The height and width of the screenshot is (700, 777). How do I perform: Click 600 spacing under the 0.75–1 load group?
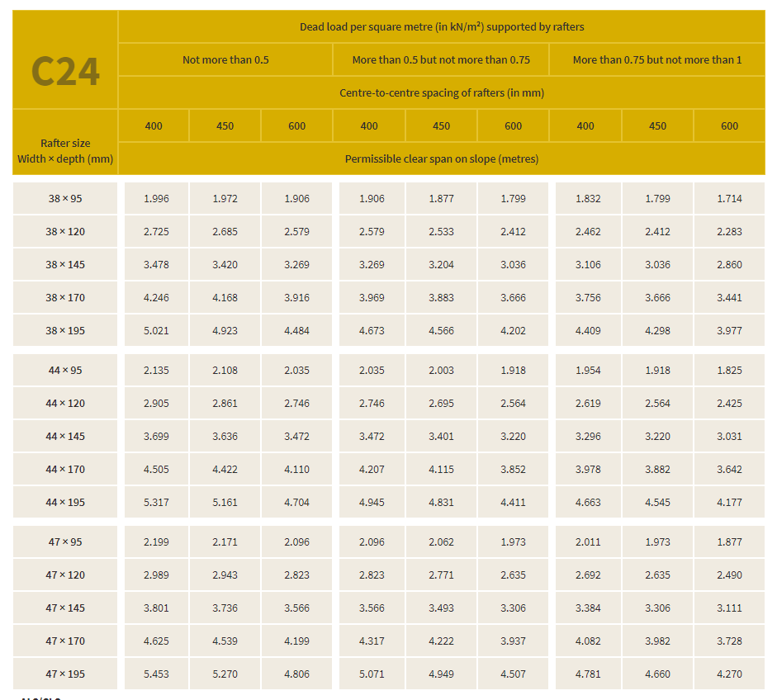point(729,125)
